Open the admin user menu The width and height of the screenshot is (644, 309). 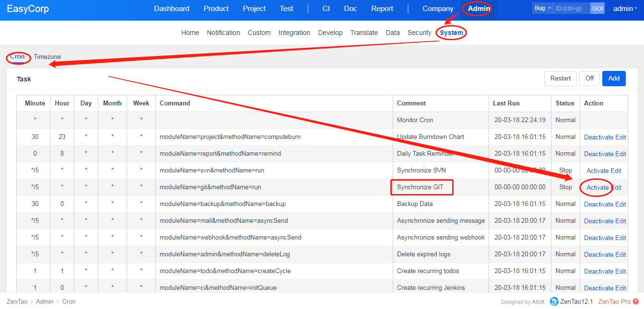click(x=626, y=9)
